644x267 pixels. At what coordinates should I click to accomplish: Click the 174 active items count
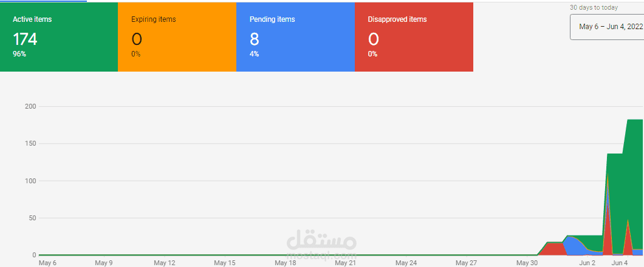[25, 39]
